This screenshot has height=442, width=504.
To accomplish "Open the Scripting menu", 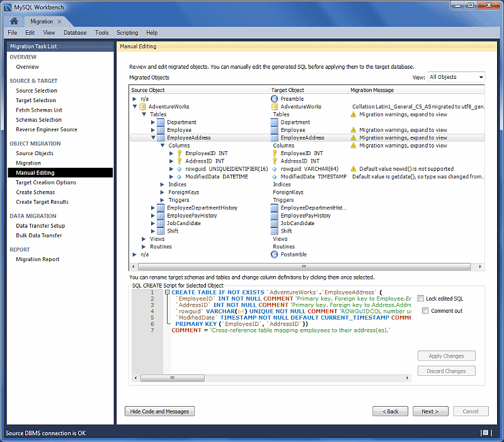I will point(127,33).
